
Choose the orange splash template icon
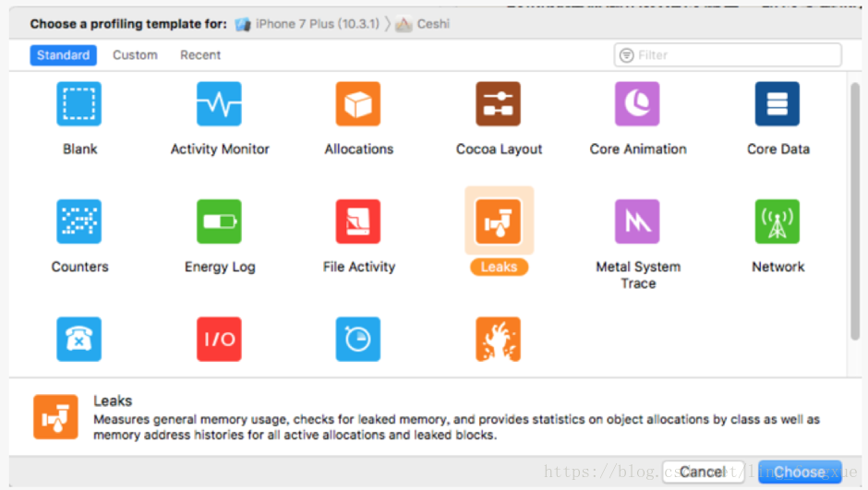click(x=499, y=339)
